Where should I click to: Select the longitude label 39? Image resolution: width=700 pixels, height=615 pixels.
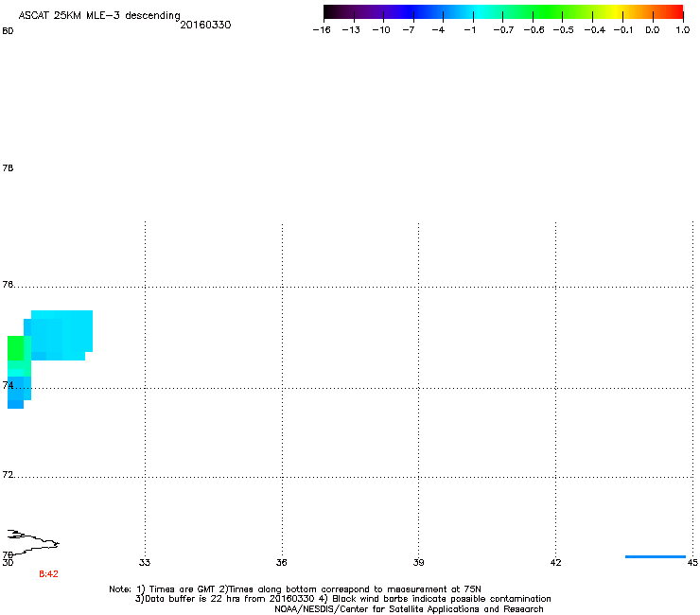[x=418, y=562]
